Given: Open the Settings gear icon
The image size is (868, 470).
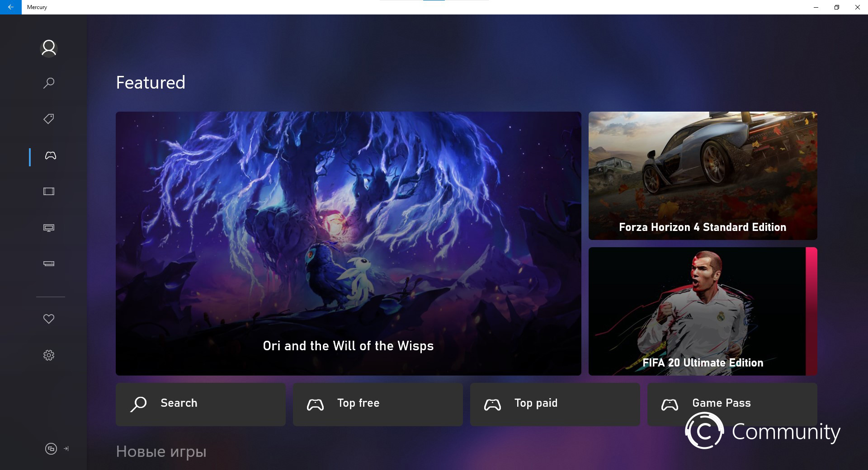Looking at the screenshot, I should (48, 355).
